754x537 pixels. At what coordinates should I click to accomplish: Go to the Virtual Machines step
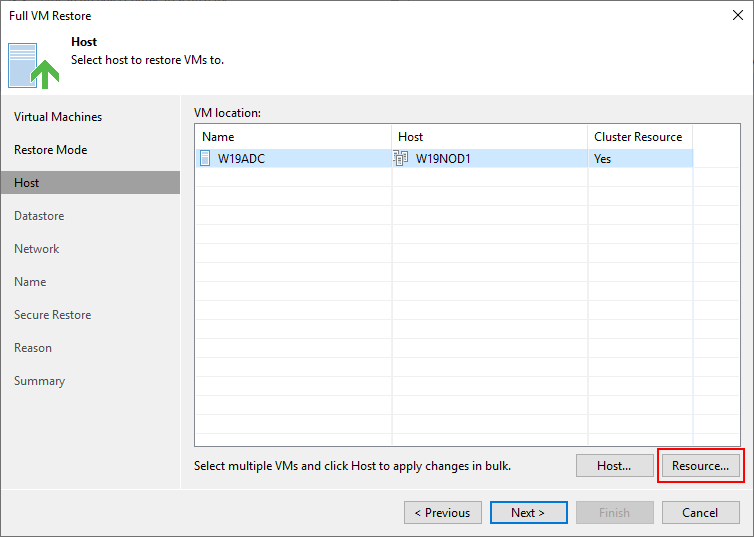point(58,117)
